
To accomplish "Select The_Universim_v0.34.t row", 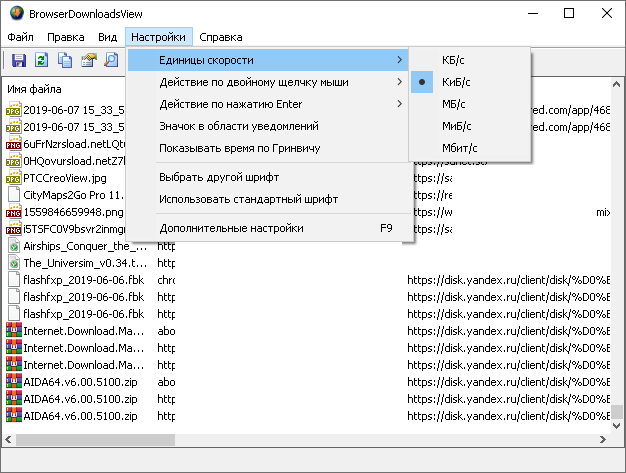I will pos(85,263).
